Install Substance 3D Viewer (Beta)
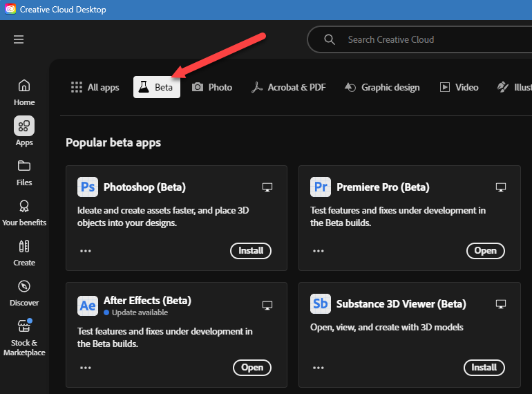 tap(484, 367)
